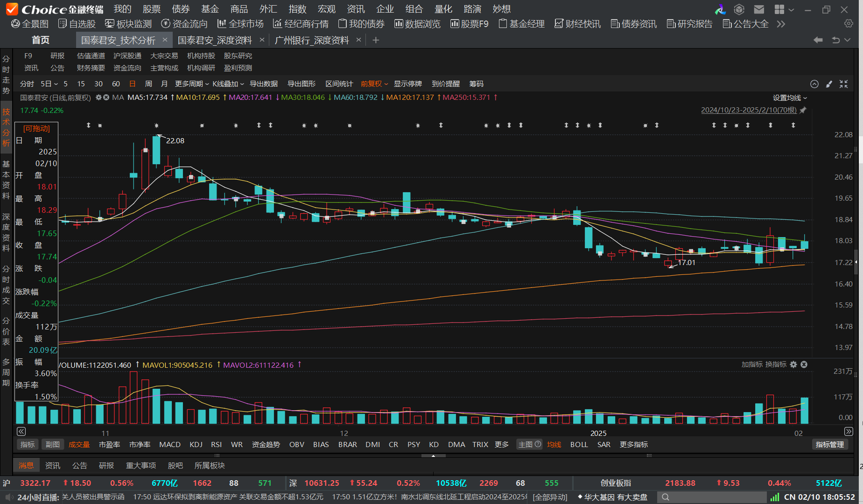Click the 指标管理 button
The height and width of the screenshot is (504, 863).
click(x=829, y=445)
